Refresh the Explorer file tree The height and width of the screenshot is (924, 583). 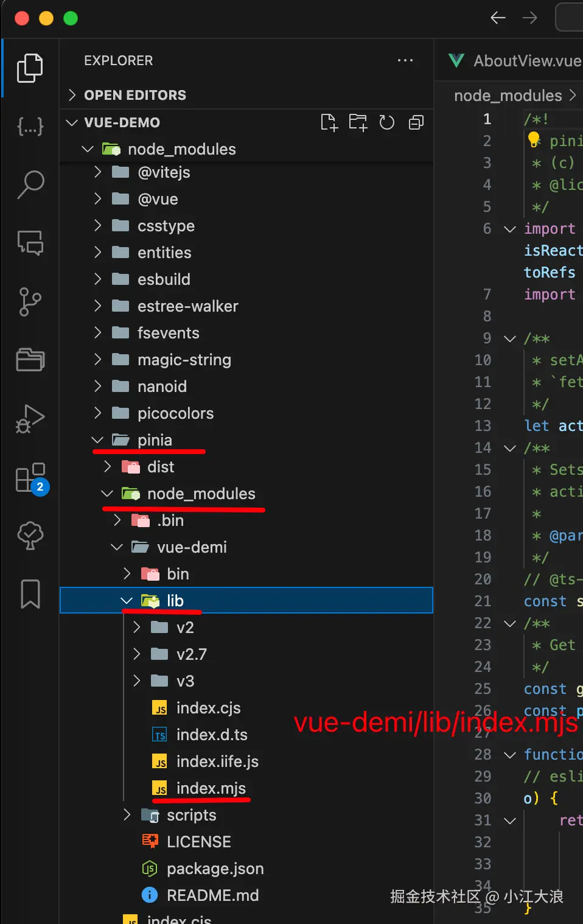click(x=387, y=122)
